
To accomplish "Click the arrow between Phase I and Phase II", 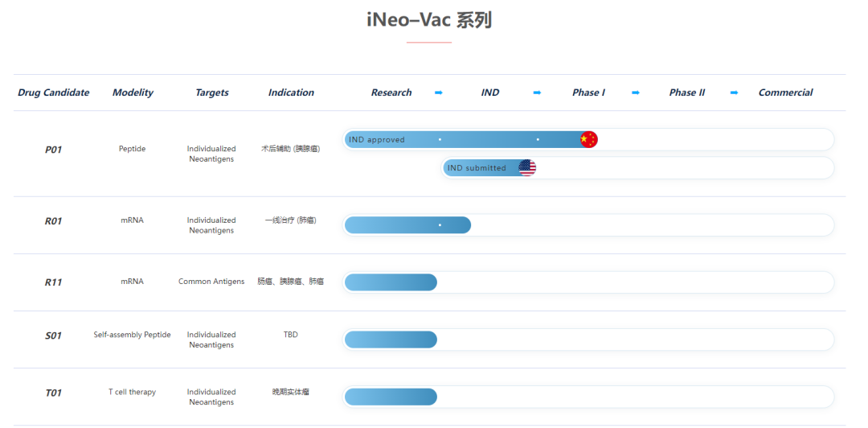I will (636, 93).
